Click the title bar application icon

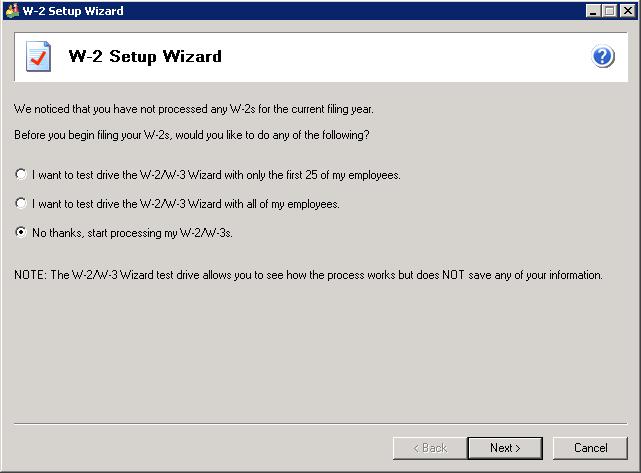[x=11, y=10]
